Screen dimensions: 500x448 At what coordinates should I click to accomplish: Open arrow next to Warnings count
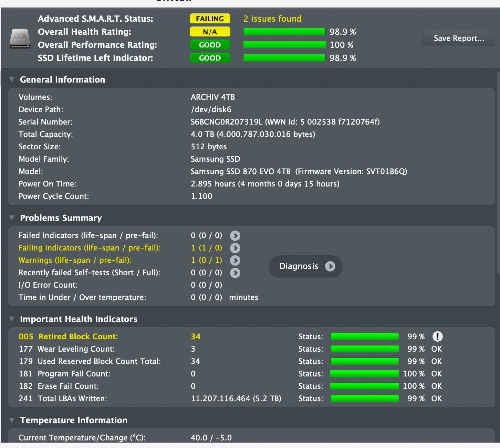click(x=235, y=260)
